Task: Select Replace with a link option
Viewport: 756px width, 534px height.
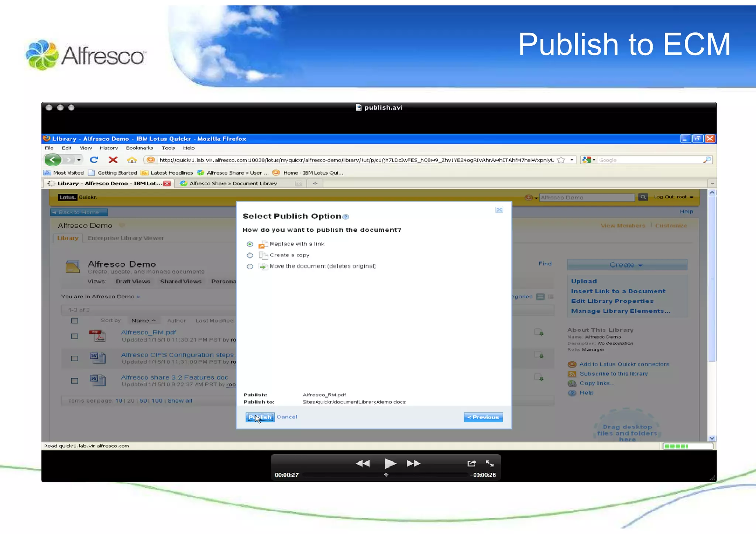Action: pos(250,244)
